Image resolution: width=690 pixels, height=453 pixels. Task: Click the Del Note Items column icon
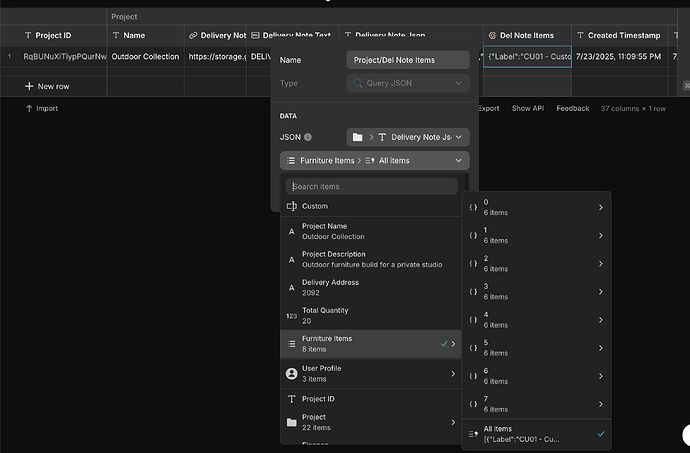pyautogui.click(x=492, y=35)
